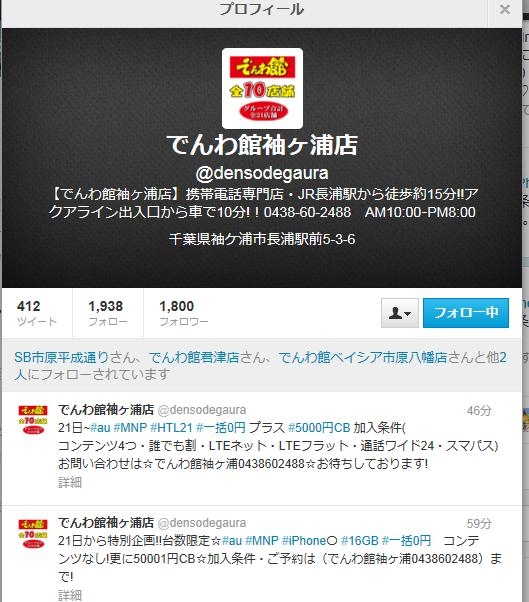View the 1,938 フォロー following list
The width and height of the screenshot is (529, 602).
pyautogui.click(x=107, y=313)
